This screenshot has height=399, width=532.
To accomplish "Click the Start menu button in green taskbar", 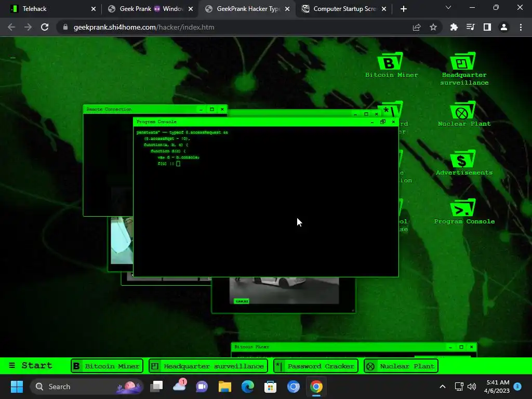I will tap(31, 365).
